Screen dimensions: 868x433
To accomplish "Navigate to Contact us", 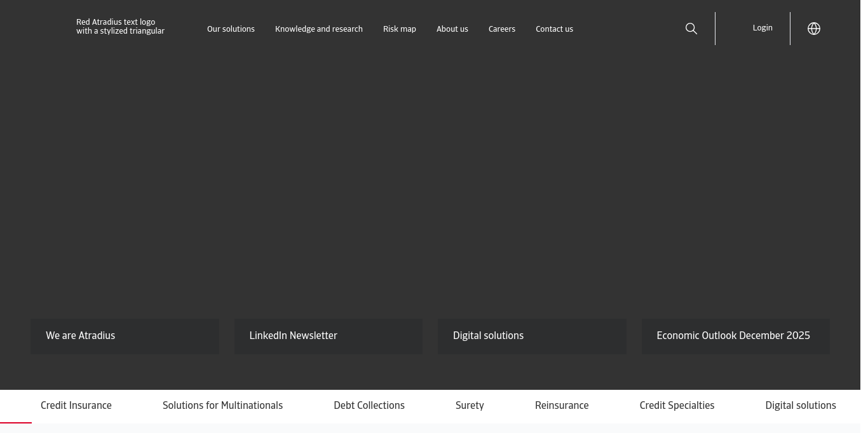I will point(554,29).
